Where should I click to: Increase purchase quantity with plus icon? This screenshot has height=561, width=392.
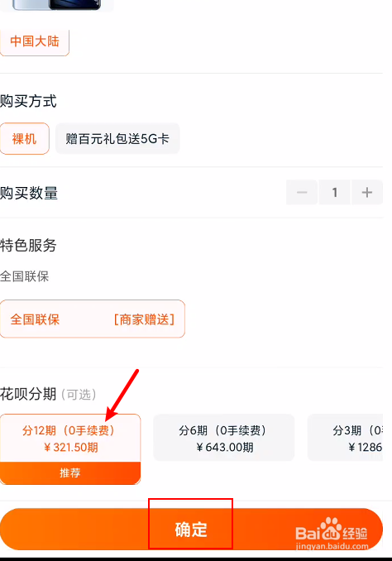click(x=367, y=193)
